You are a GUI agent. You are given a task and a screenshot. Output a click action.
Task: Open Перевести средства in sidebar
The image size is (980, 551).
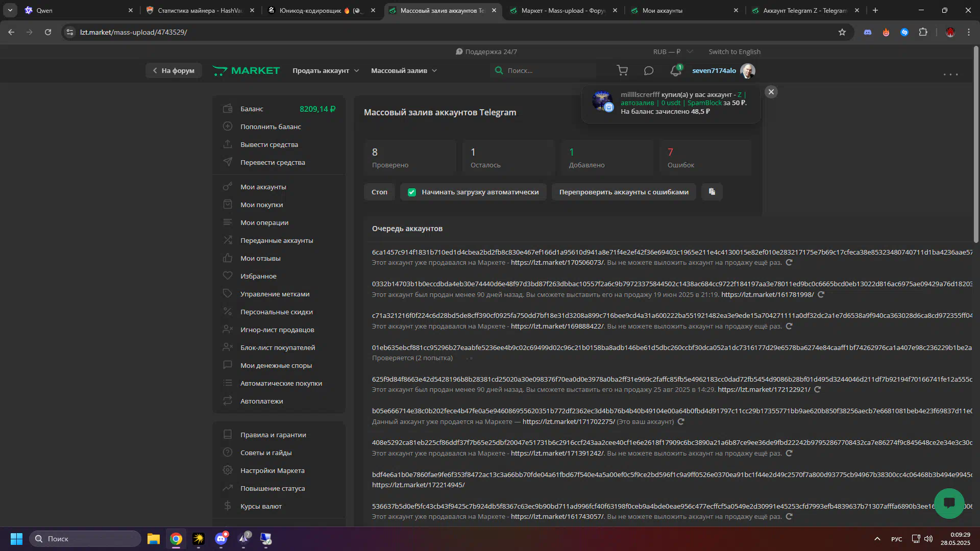[273, 162]
